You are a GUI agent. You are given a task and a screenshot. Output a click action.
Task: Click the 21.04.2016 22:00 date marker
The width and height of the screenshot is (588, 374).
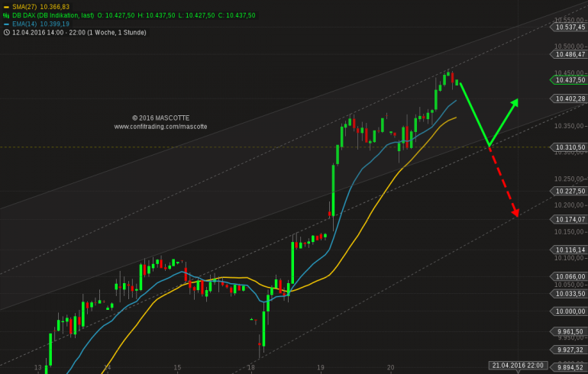point(519,366)
